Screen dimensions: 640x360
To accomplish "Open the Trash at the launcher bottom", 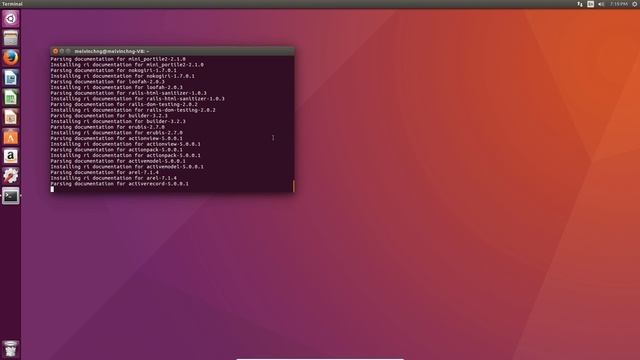I will [x=11, y=349].
